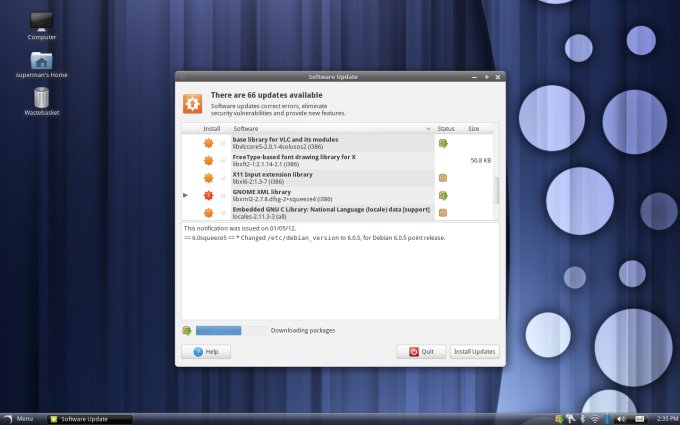Viewport: 680px width, 425px height.
Task: Click the keys tray icon
Action: [x=571, y=419]
